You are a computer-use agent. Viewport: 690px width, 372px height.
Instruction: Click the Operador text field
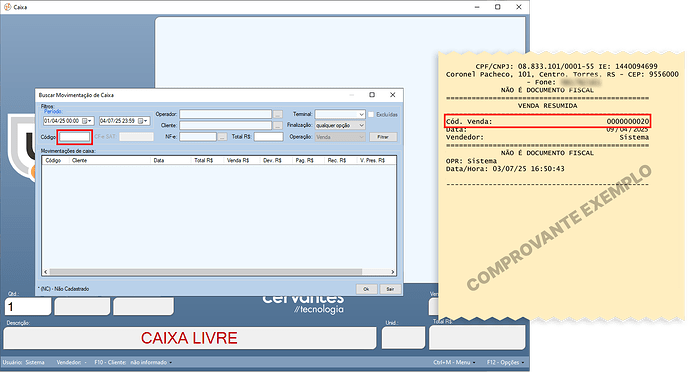pos(226,114)
